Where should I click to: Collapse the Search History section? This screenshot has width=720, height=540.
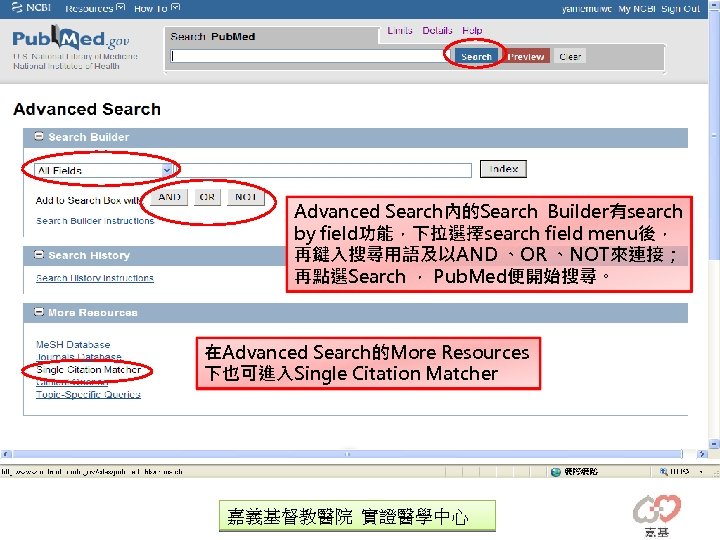point(39,254)
